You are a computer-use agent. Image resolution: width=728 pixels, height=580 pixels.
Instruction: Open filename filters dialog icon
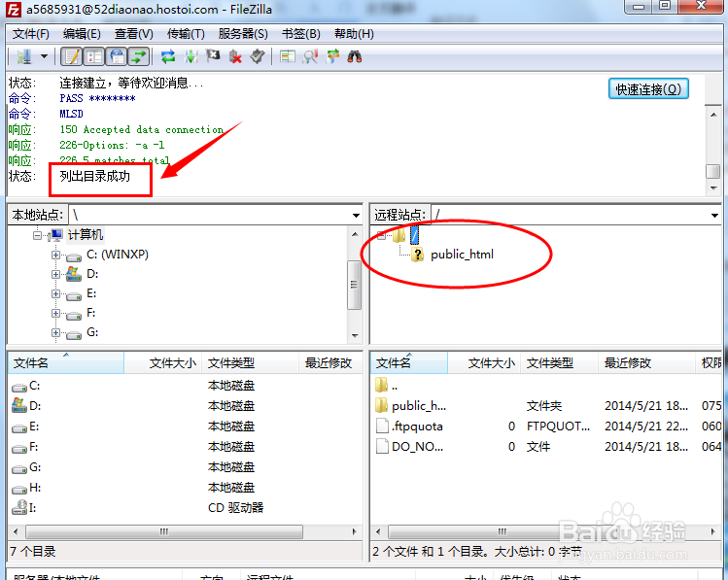[288, 57]
